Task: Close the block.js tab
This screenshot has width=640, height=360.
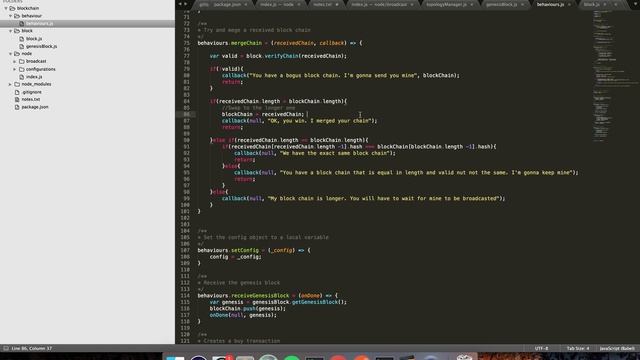Action: [x=605, y=4]
